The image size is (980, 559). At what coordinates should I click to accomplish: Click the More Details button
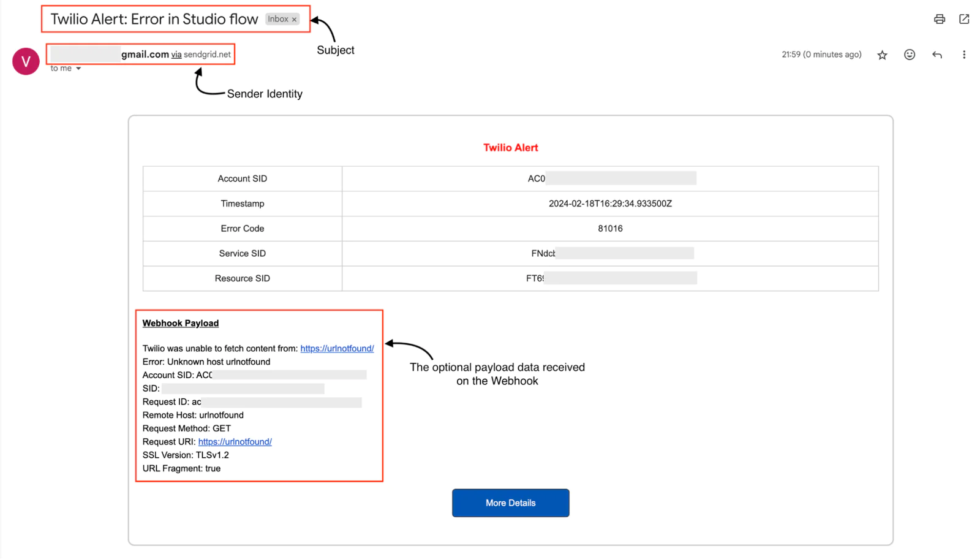coord(510,503)
